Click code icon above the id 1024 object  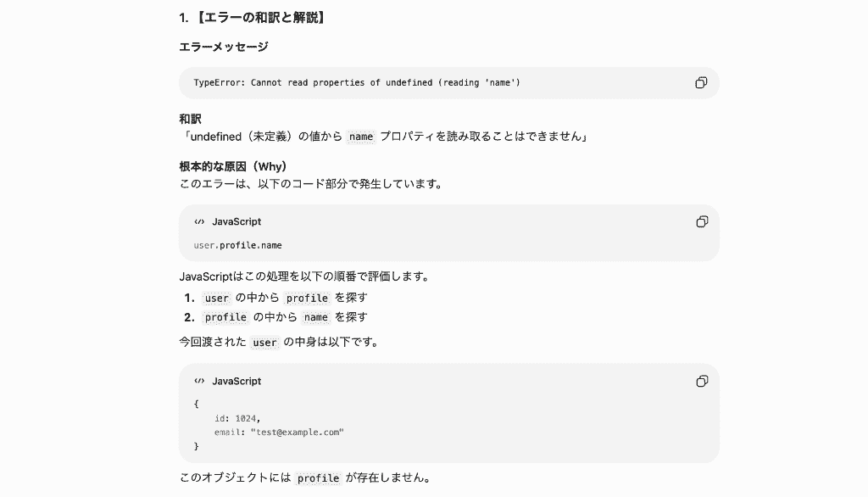click(199, 381)
